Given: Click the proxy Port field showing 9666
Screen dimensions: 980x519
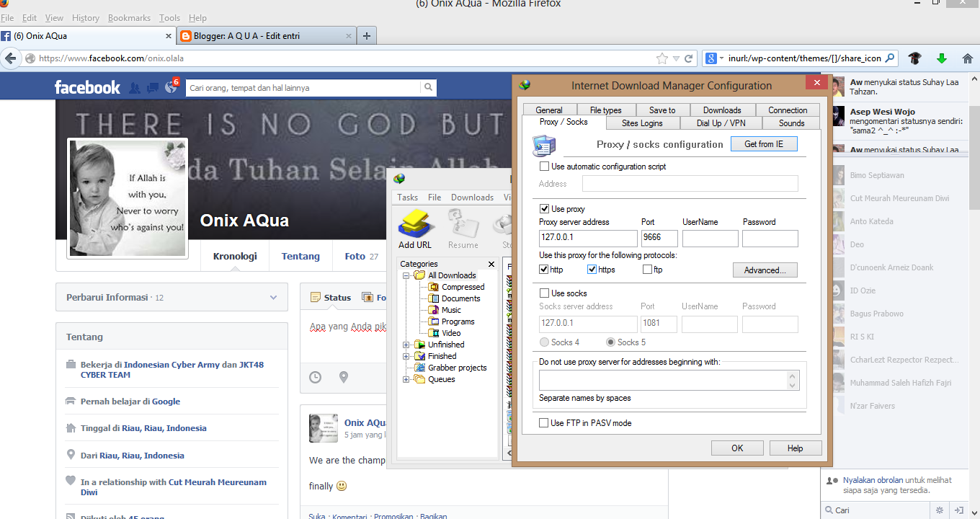Looking at the screenshot, I should (660, 239).
